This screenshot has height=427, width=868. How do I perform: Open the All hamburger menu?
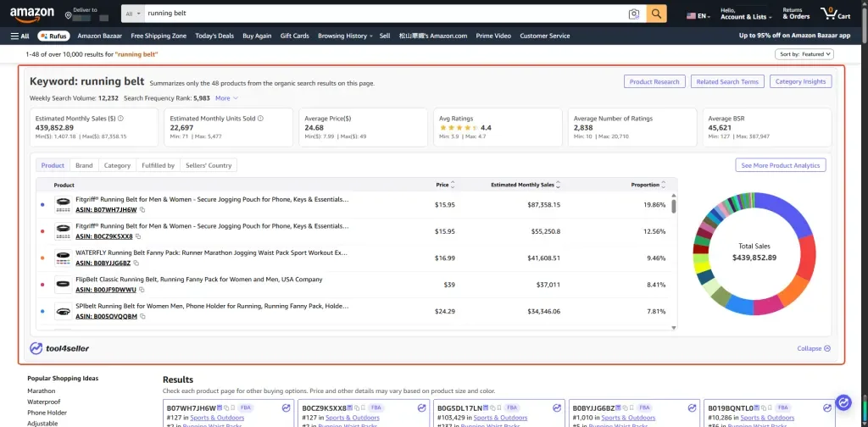(x=20, y=36)
